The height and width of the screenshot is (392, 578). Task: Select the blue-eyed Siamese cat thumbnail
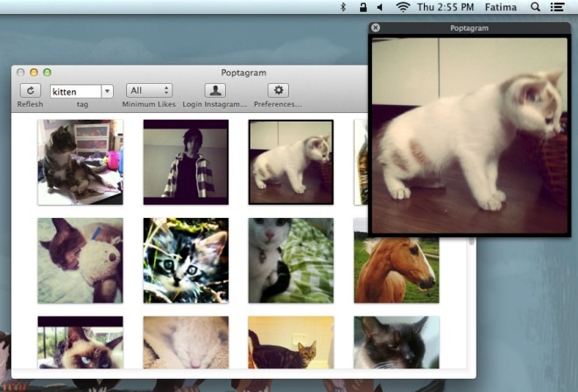81,342
